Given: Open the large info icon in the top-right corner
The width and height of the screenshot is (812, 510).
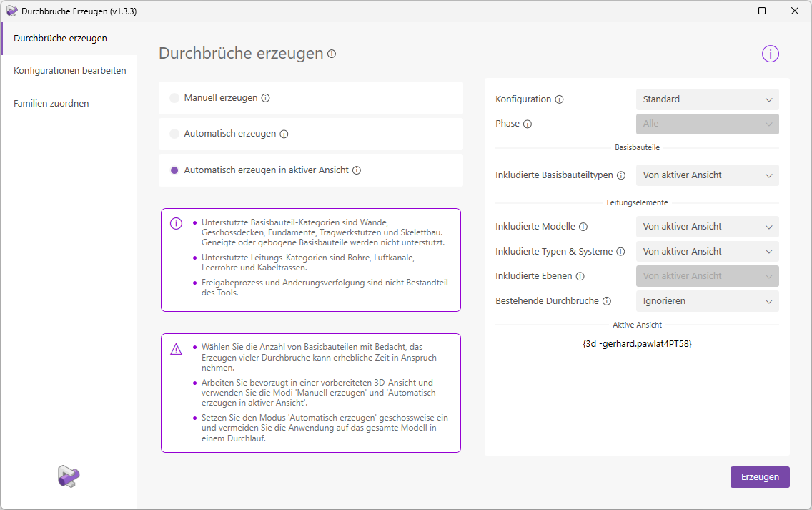Looking at the screenshot, I should pos(770,53).
